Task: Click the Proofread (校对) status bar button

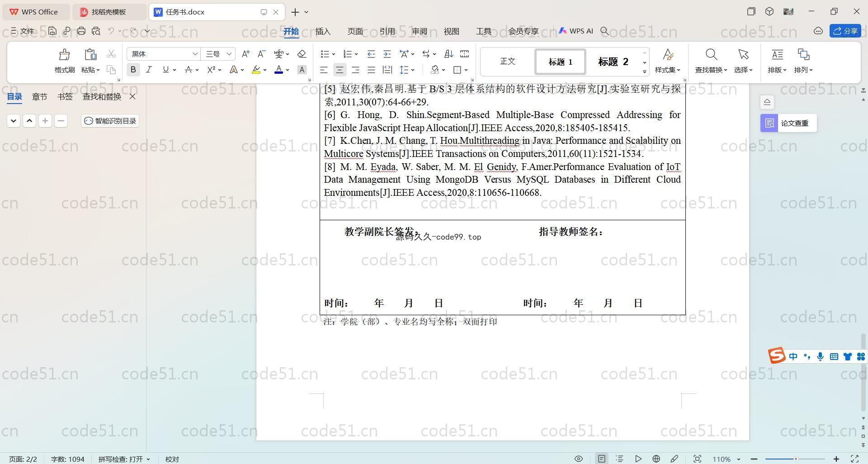Action: point(172,459)
